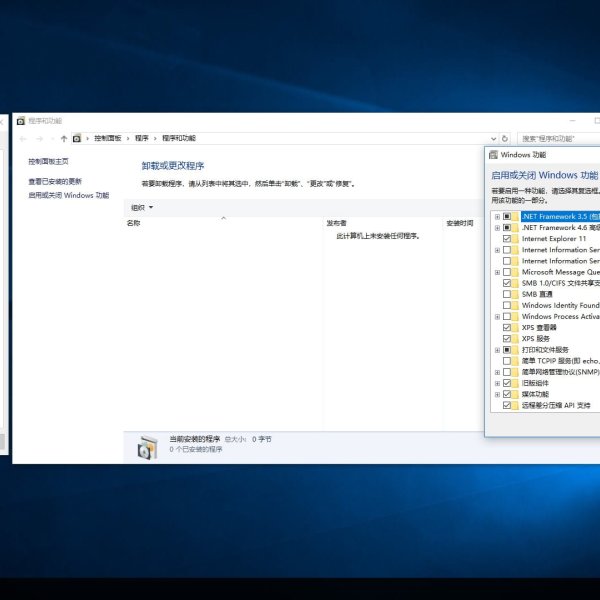Select highlighted .NET Framework 3.5 label
This screenshot has width=600, height=600.
tap(561, 217)
